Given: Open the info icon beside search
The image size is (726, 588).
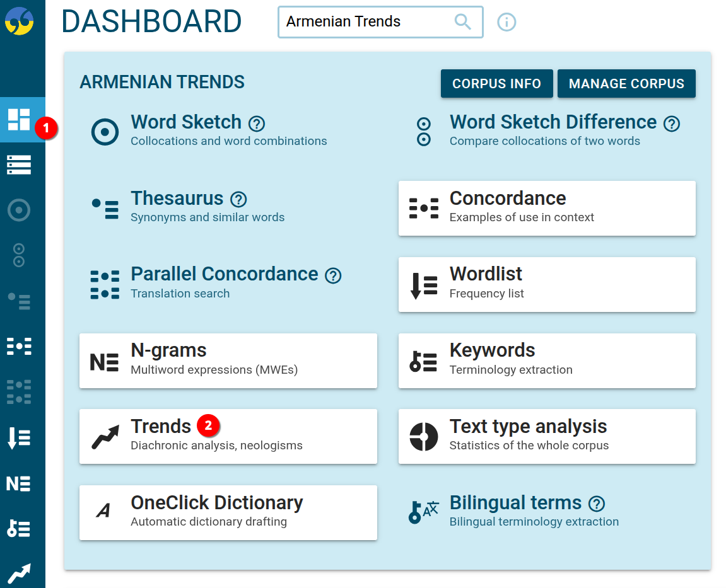Looking at the screenshot, I should tap(506, 23).
